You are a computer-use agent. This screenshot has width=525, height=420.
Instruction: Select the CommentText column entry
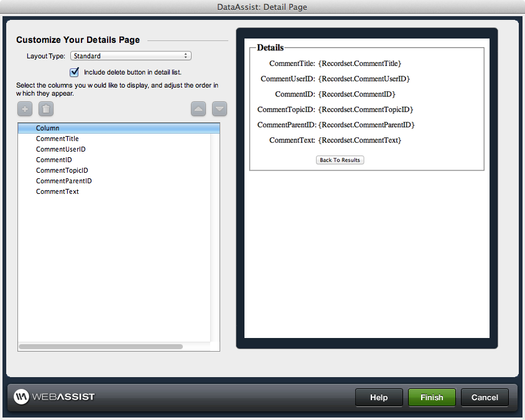(x=57, y=191)
